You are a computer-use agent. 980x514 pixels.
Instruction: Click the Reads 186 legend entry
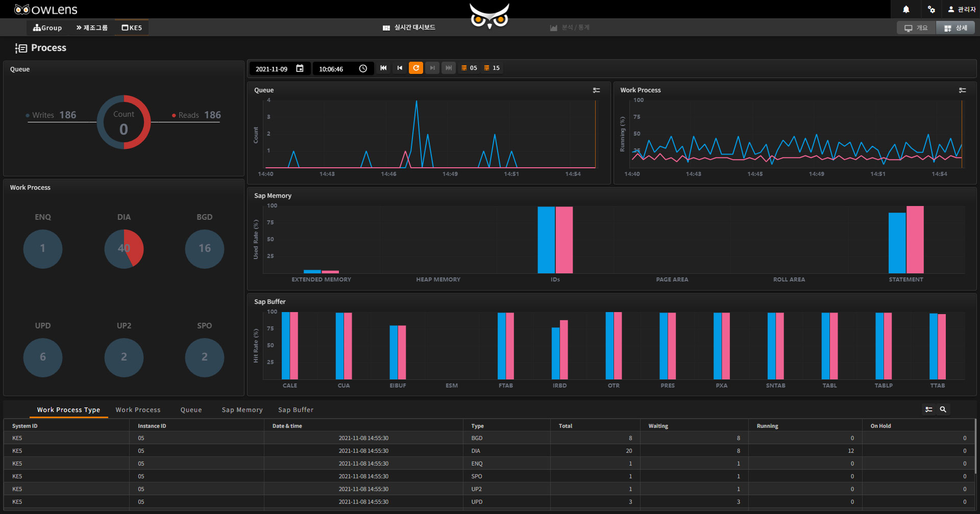[x=197, y=115]
